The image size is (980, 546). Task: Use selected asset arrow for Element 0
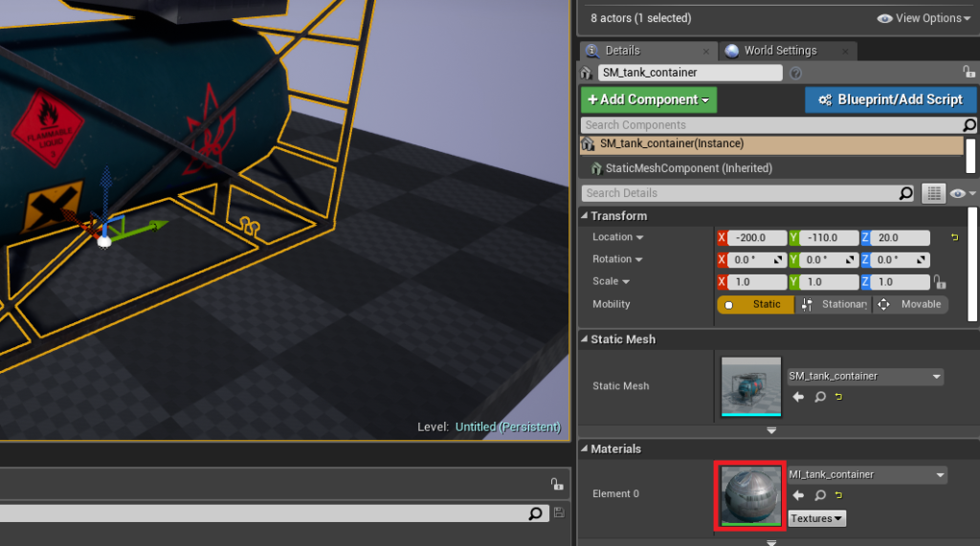(x=798, y=496)
